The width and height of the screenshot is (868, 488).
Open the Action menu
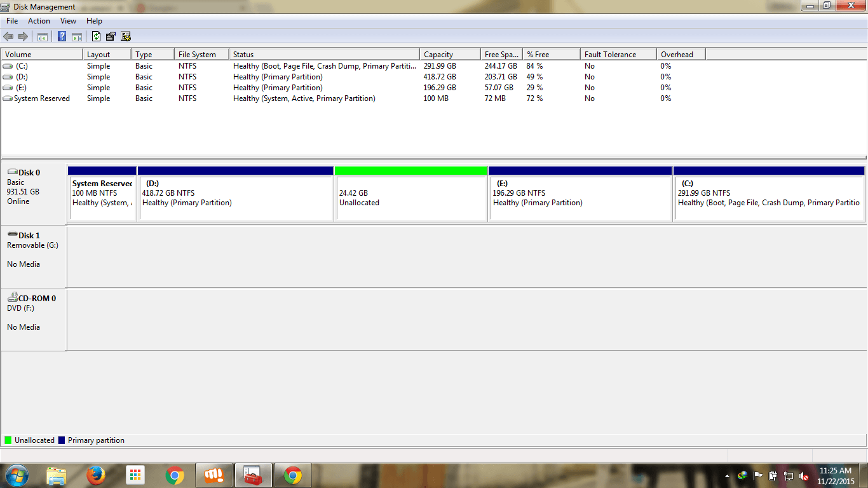[x=39, y=21]
